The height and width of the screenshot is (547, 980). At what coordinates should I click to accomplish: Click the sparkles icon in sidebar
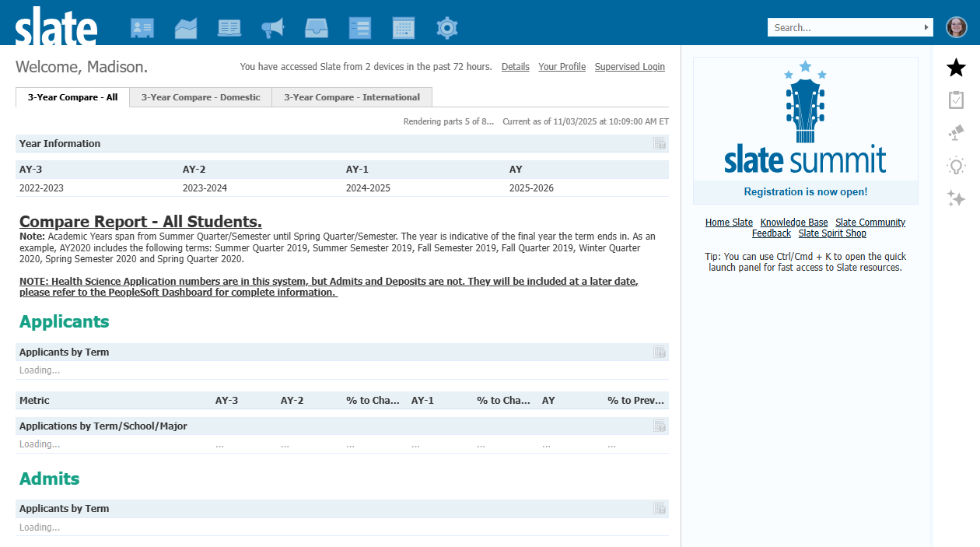tap(956, 198)
